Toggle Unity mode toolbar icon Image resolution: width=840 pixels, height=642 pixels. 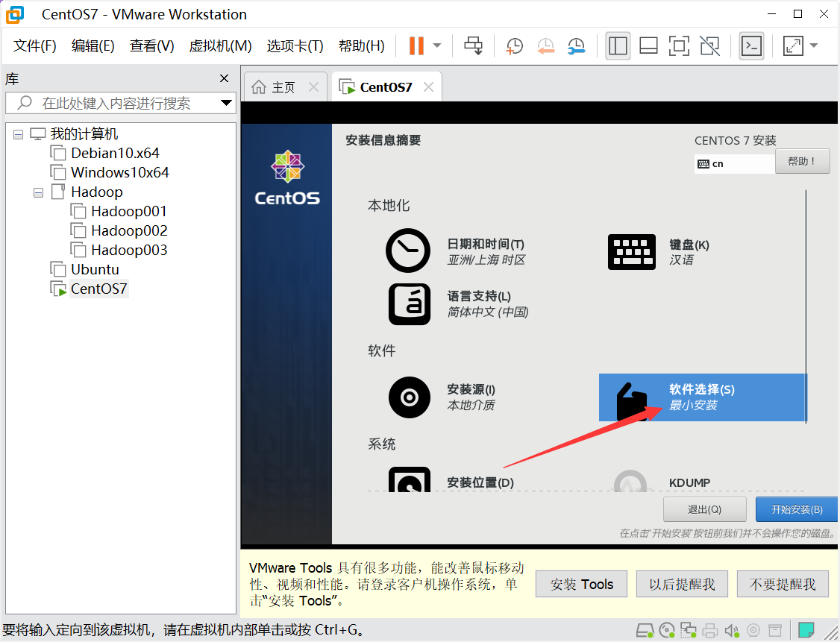709,46
